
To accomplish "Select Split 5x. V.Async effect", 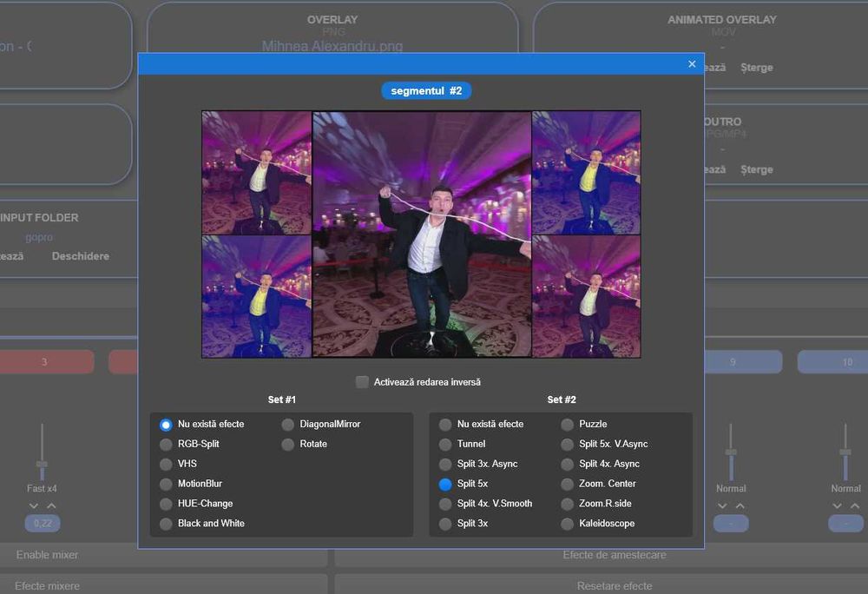I will click(x=567, y=445).
